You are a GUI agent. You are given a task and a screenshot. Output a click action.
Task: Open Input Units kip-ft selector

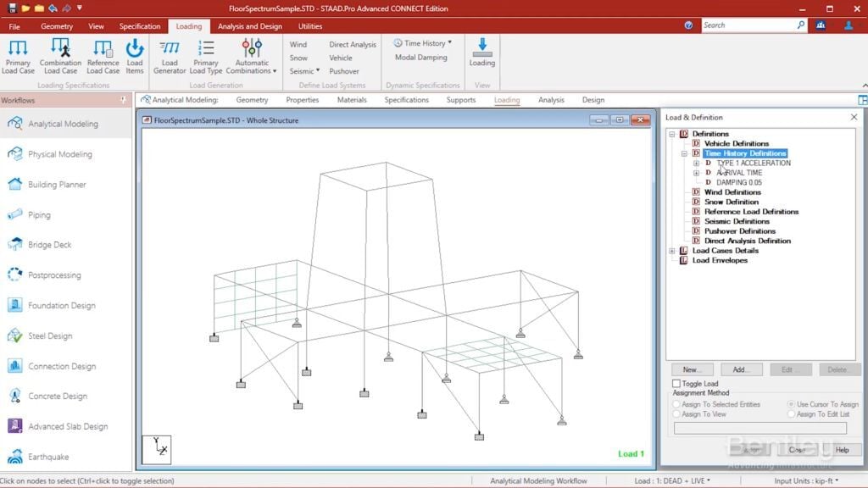tap(806, 481)
